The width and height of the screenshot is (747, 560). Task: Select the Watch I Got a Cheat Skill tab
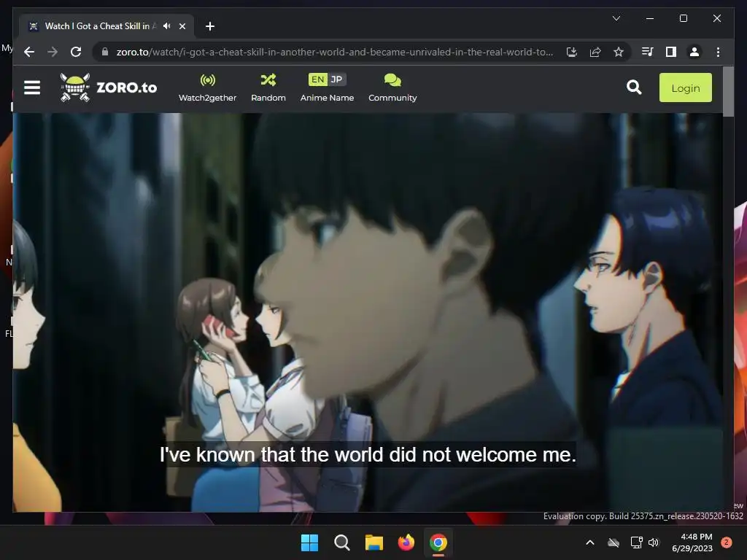point(107,26)
